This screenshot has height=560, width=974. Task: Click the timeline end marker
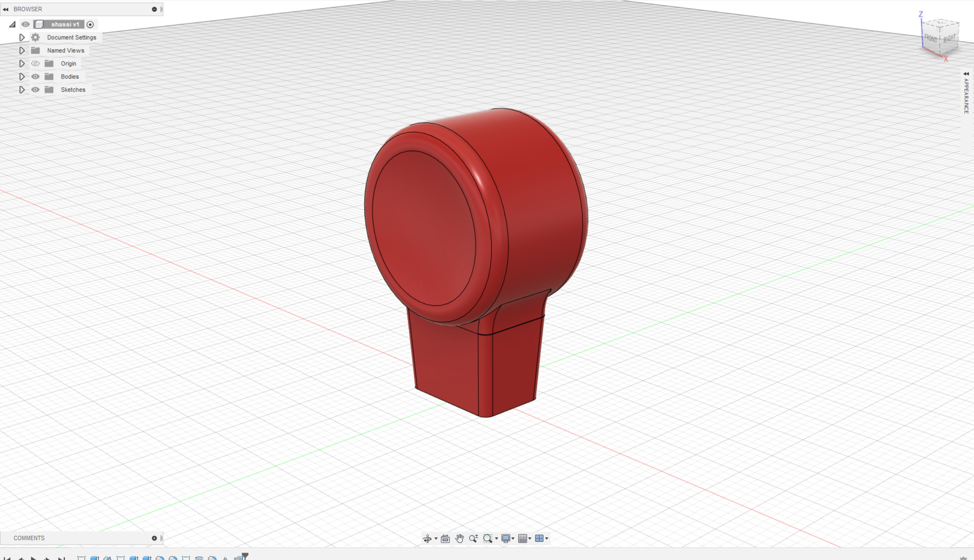245,556
